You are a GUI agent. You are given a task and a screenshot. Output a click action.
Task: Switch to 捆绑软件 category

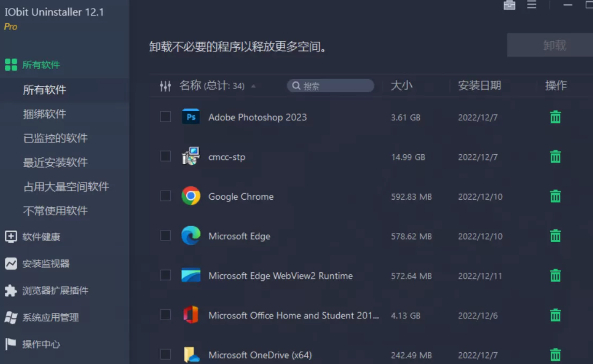tap(44, 114)
